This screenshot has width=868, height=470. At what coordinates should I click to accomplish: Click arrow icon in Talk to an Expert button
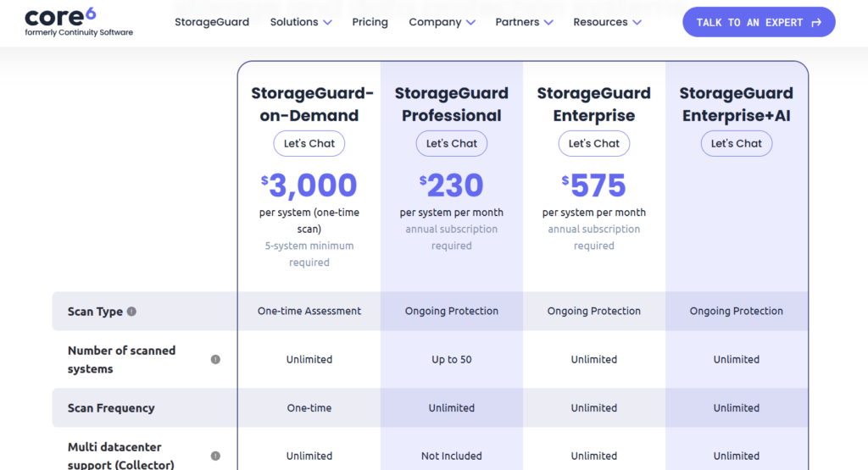[x=816, y=23]
